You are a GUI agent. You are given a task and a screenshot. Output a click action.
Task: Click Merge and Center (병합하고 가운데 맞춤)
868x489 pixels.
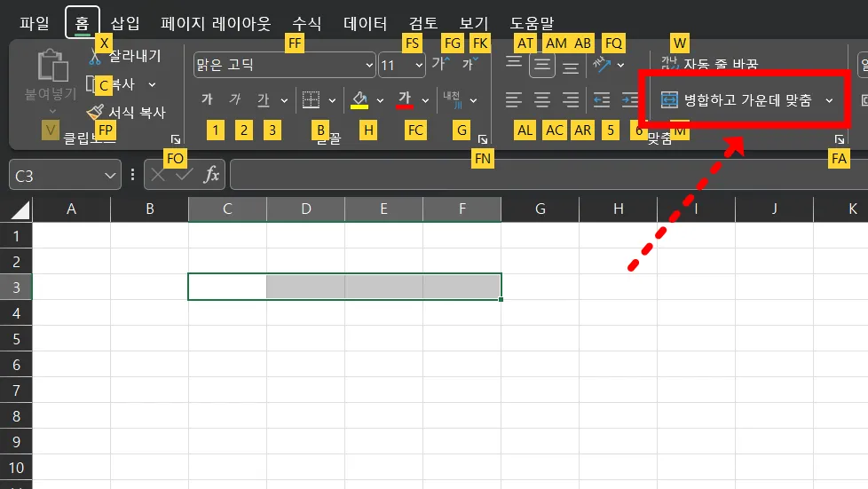pos(737,100)
